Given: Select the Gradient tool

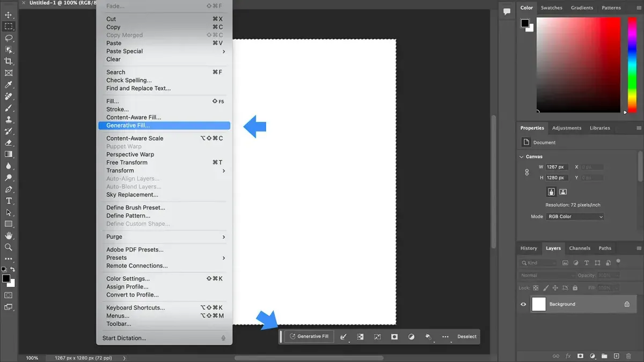Looking at the screenshot, I should click(9, 154).
